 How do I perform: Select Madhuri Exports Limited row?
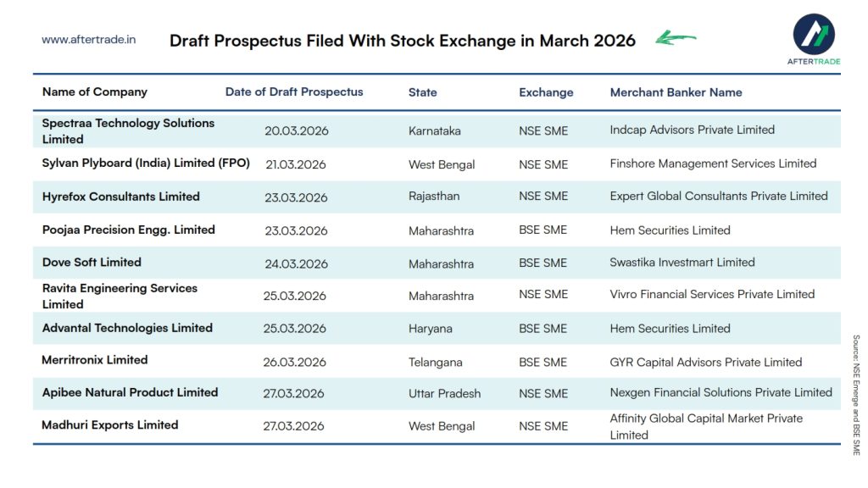110,425
